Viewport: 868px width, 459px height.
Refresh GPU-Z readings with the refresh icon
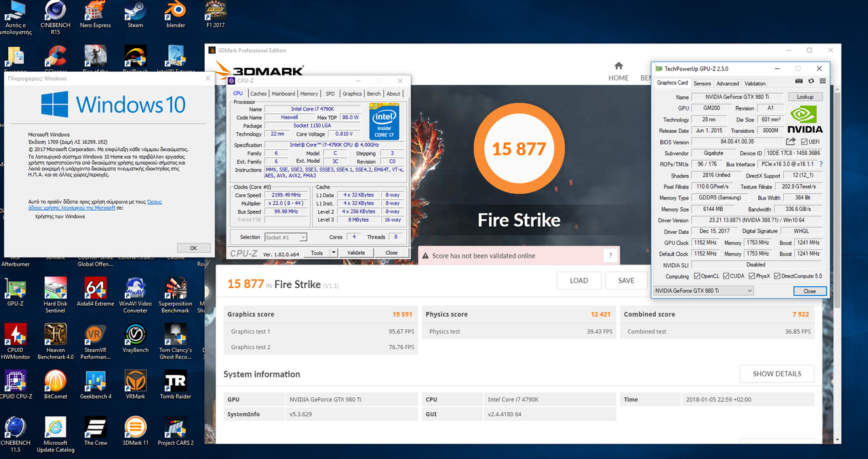(x=811, y=81)
